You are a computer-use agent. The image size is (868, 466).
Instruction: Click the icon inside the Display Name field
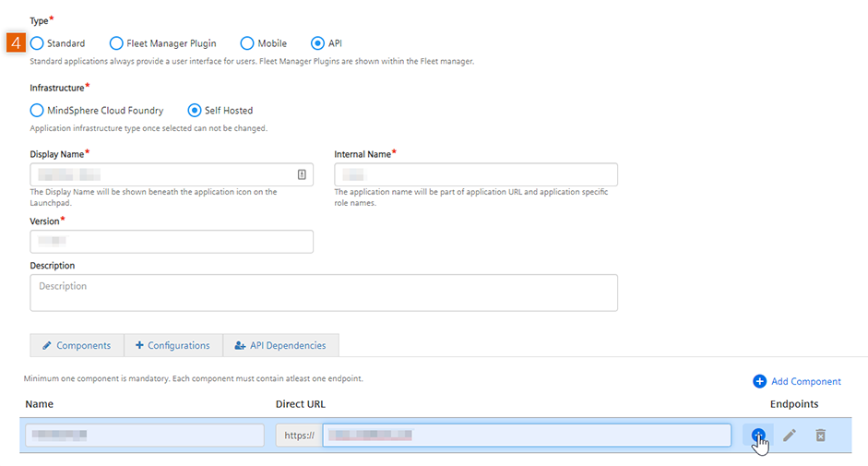tap(302, 174)
